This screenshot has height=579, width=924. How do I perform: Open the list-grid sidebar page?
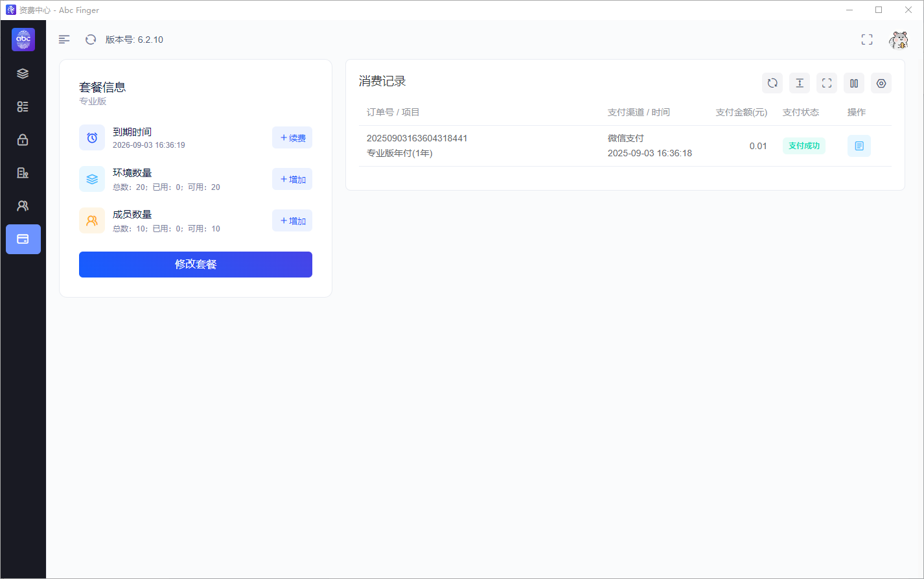[x=23, y=106]
